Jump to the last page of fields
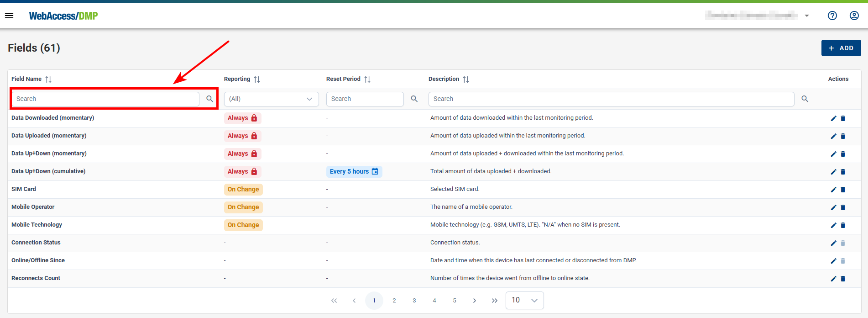 [x=494, y=301]
